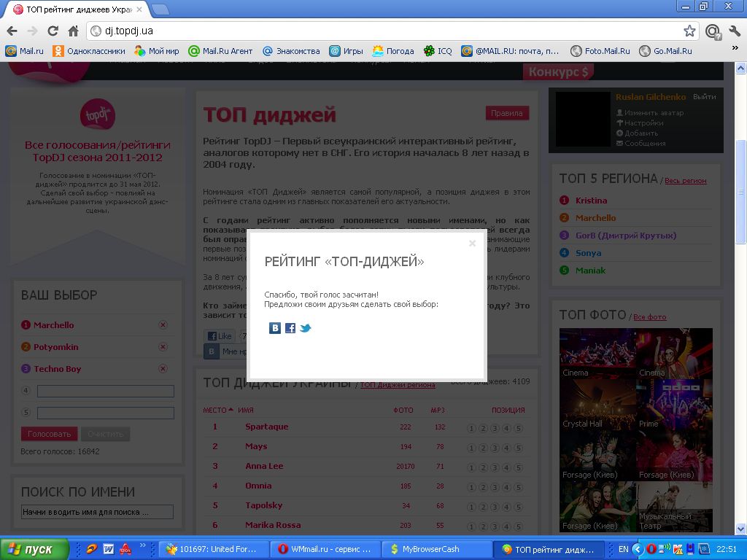Show more bookmarks with the chevron
The width and height of the screenshot is (747, 560).
click(735, 48)
